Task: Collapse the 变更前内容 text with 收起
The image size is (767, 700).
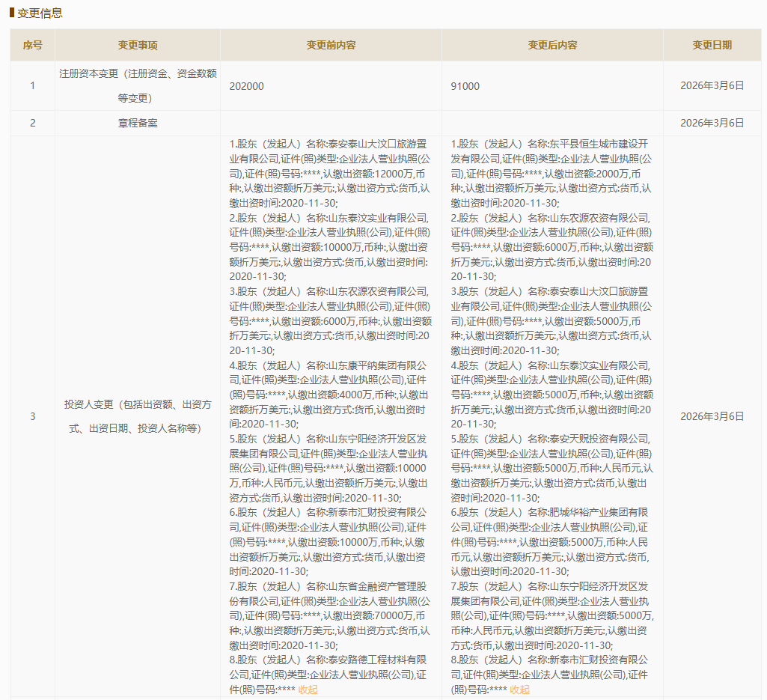Action: point(308,690)
